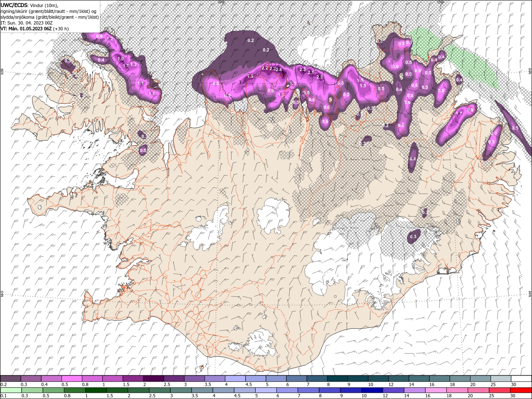The width and height of the screenshot is (532, 399).
Task: Click the '(+30 h)' forecast offset text
Action: click(x=61, y=29)
